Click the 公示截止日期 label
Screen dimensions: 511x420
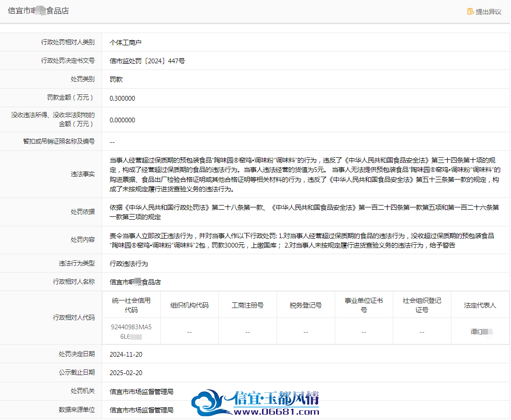(x=77, y=372)
